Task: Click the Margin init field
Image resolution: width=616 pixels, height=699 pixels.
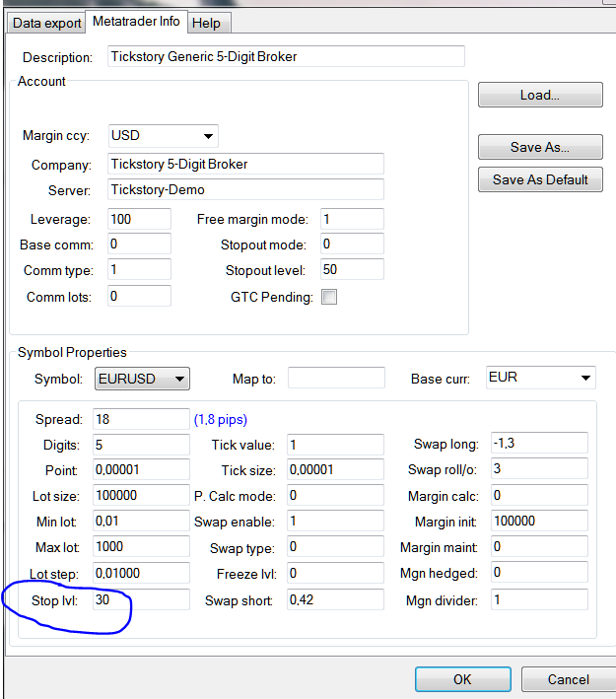Action: coord(539,522)
